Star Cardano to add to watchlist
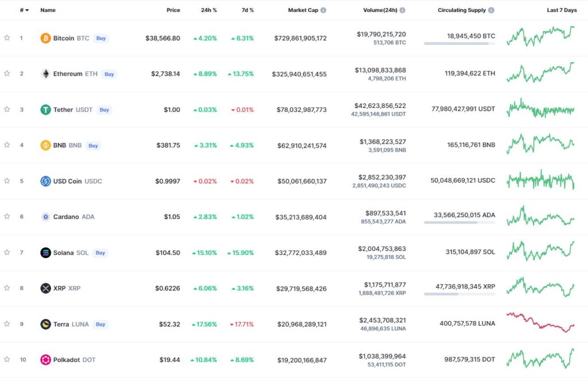The width and height of the screenshot is (588, 382). [7, 216]
